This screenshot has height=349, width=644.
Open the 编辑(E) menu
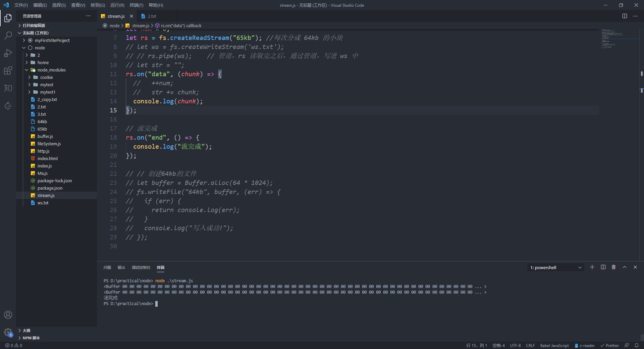40,5
